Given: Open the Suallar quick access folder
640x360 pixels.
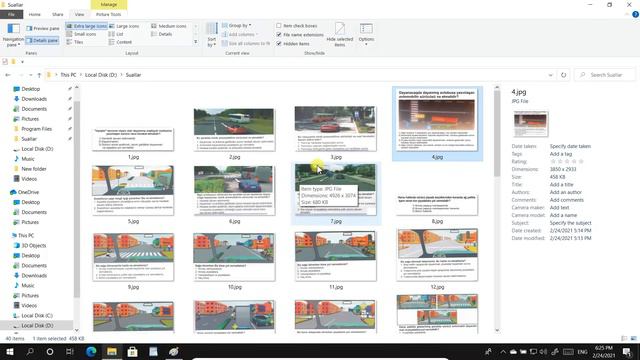Looking at the screenshot, I should [29, 139].
